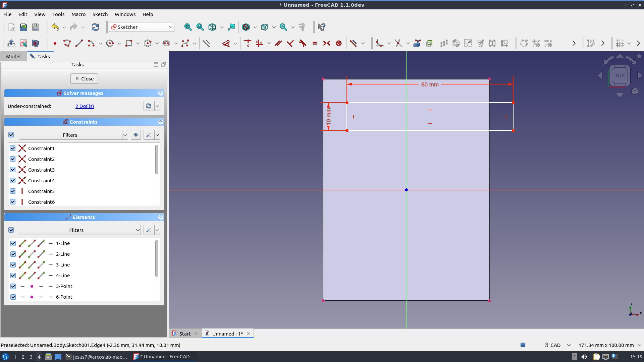
Task: Select the B-spline tool
Action: (x=185, y=43)
